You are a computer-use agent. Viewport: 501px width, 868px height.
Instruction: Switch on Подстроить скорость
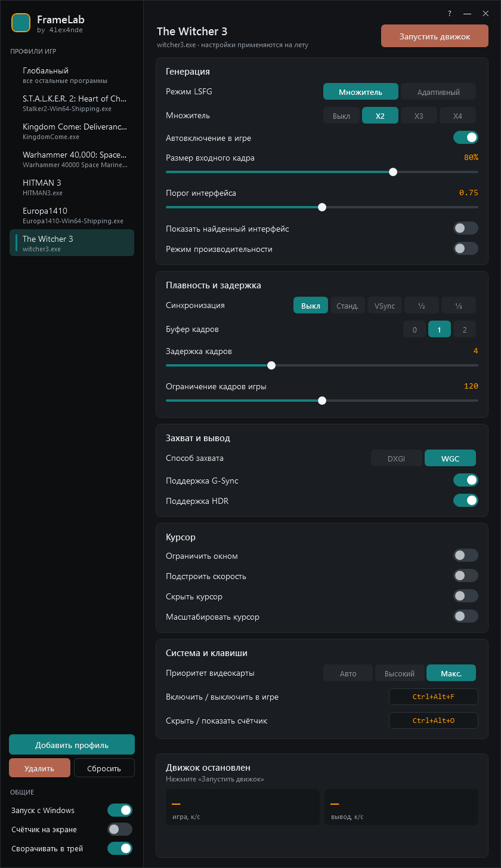(x=466, y=575)
